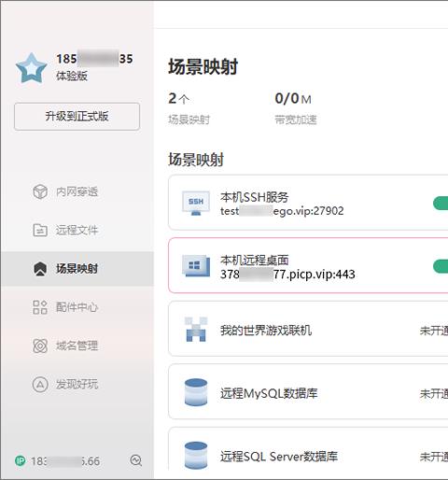
Task: Toggle the 本机SSH服务 switch
Action: point(441,203)
